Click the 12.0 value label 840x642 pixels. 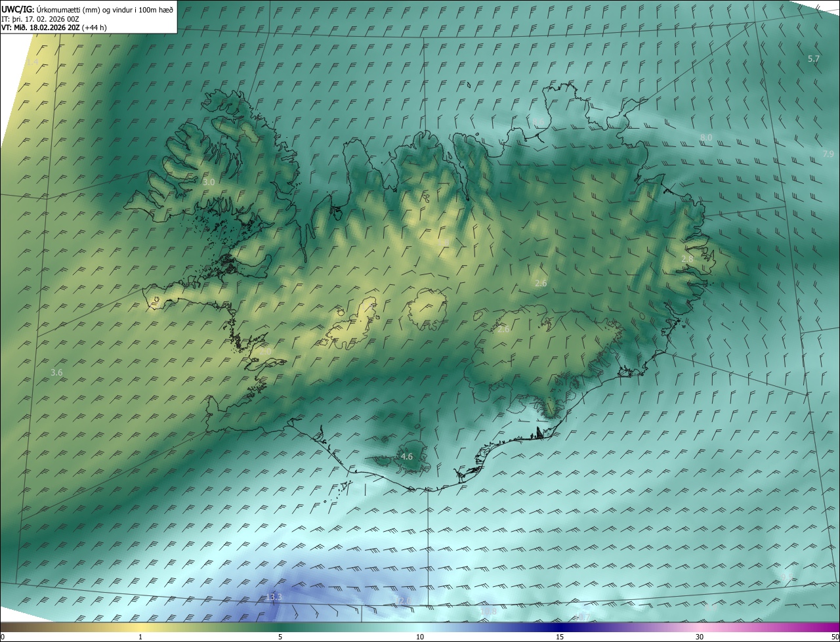(x=402, y=601)
